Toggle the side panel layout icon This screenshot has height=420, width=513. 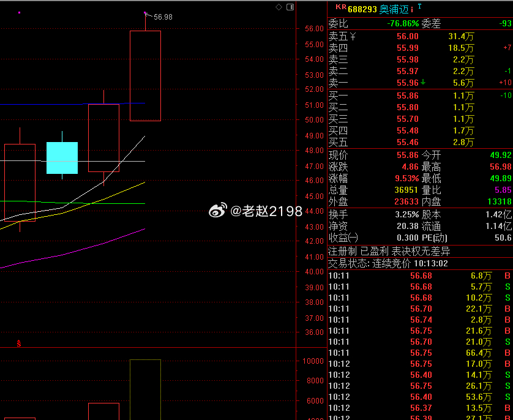[290, 7]
